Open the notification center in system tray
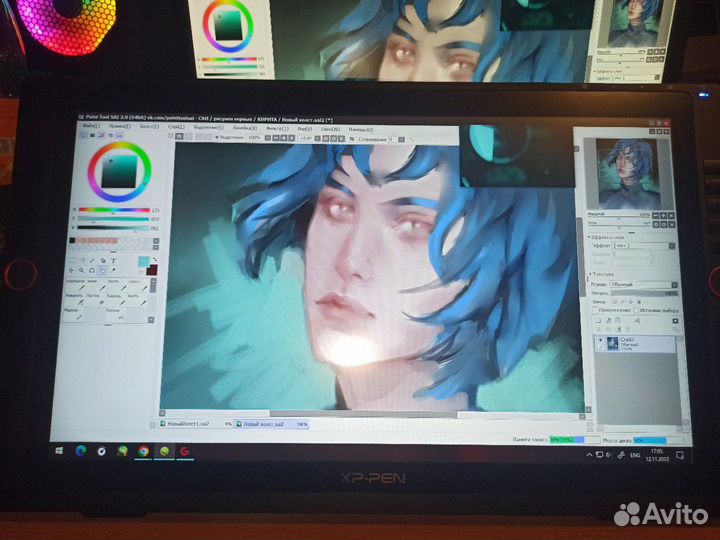Viewport: 720px width, 540px height. [680, 455]
